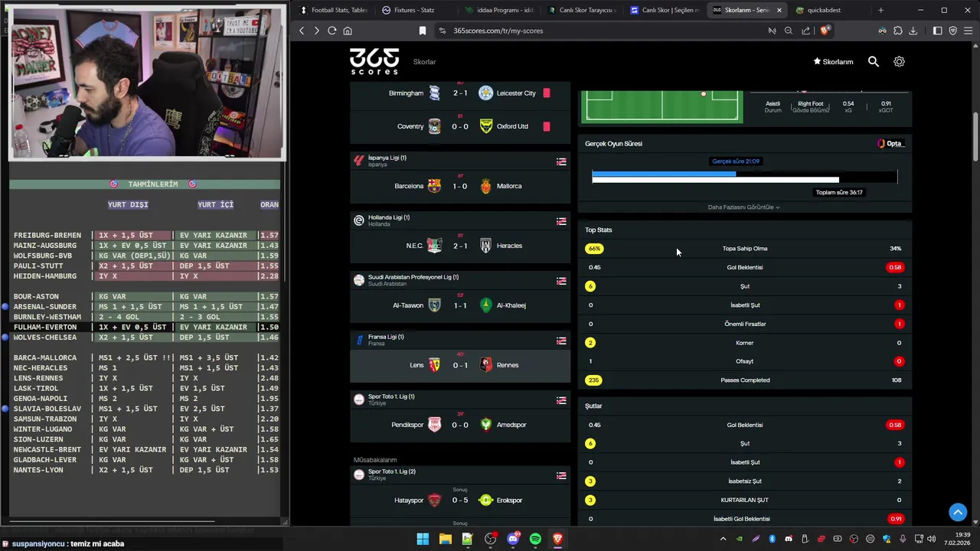Expand Daha Fazlasını Görüntüle
This screenshot has height=551, width=980.
pyautogui.click(x=743, y=207)
